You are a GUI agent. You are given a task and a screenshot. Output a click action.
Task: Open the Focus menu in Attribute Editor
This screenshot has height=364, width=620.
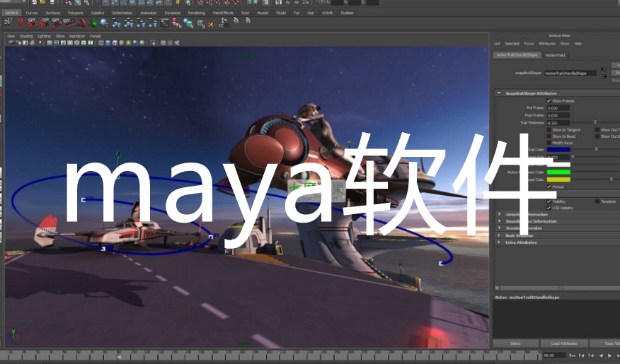click(529, 44)
